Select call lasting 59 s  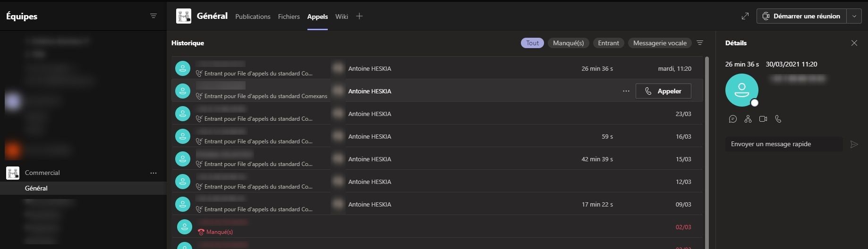437,136
